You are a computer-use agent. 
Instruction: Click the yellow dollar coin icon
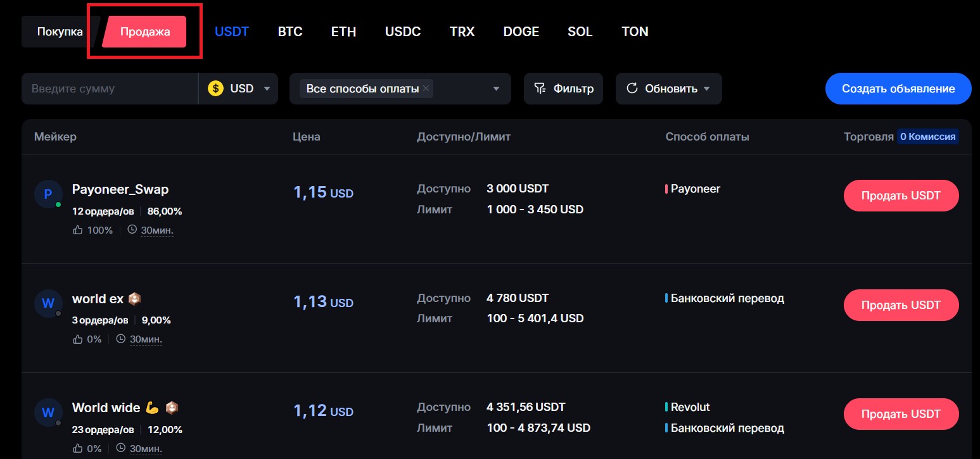tap(215, 89)
